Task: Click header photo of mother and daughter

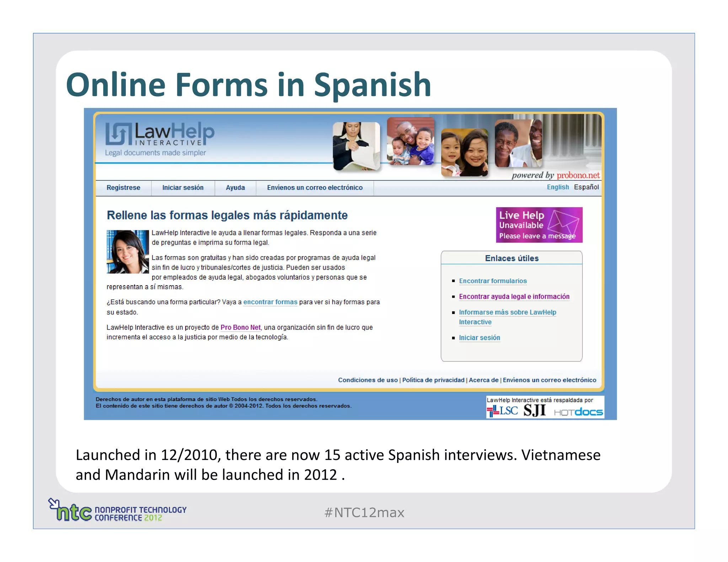Action: (465, 152)
